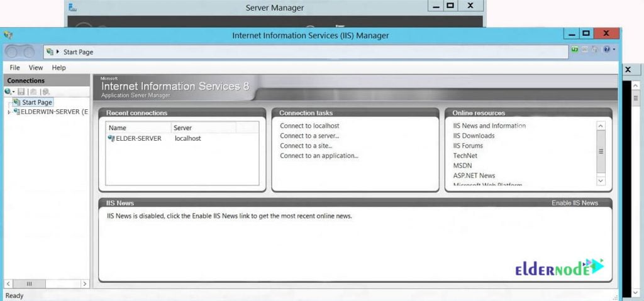Click the Save Current Connections disk icon

pos(21,92)
